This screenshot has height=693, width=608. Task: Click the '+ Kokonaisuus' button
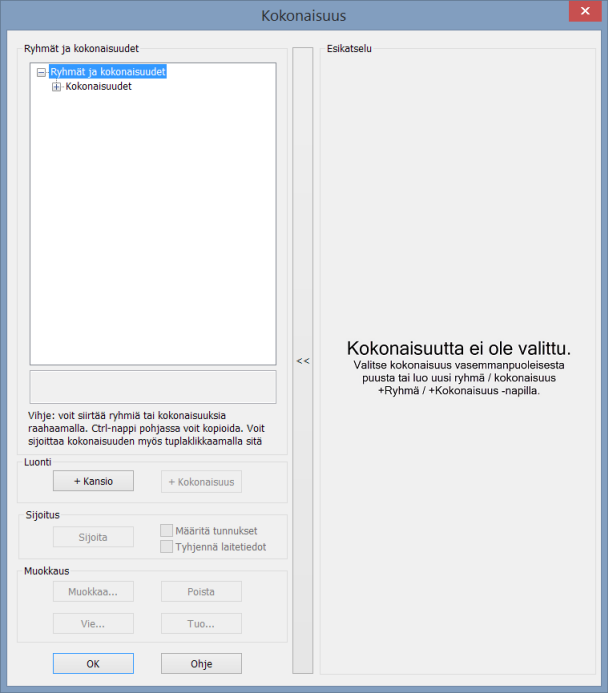tap(201, 482)
